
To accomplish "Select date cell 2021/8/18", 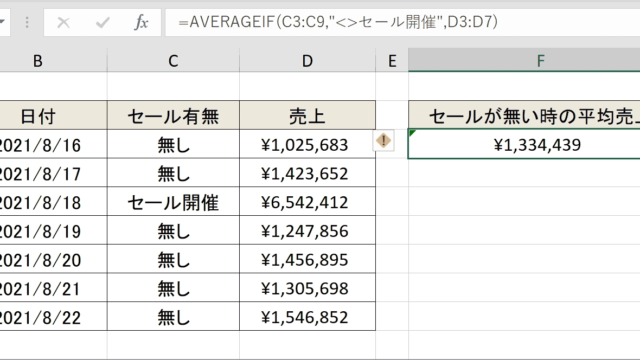I will pyautogui.click(x=53, y=202).
